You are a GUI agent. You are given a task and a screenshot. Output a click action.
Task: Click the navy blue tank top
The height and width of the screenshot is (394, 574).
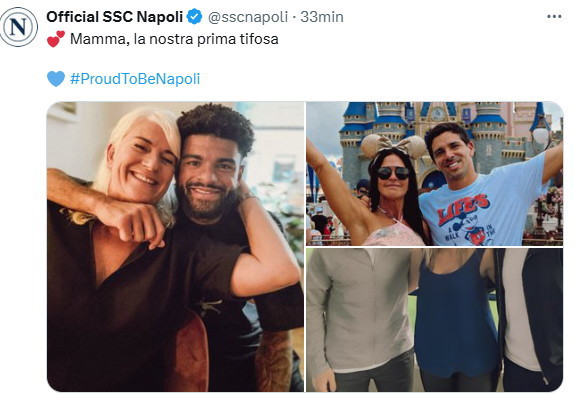point(456,315)
